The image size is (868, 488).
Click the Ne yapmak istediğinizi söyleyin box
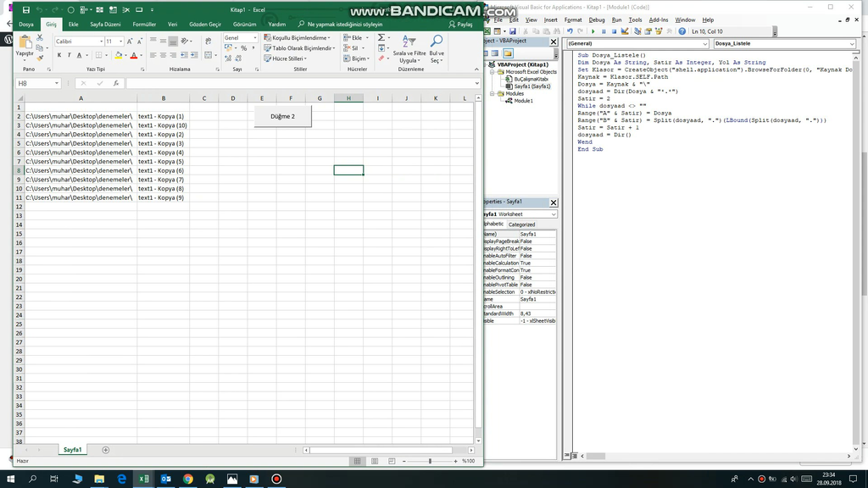point(341,25)
